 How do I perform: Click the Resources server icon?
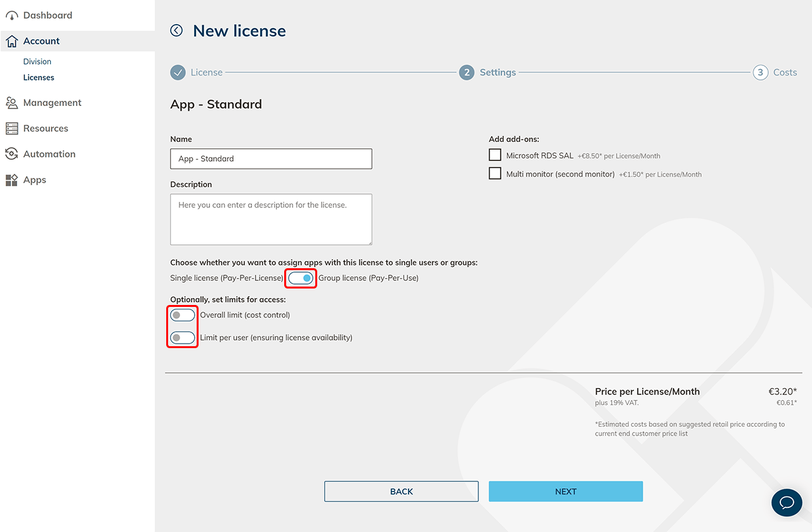coord(11,129)
